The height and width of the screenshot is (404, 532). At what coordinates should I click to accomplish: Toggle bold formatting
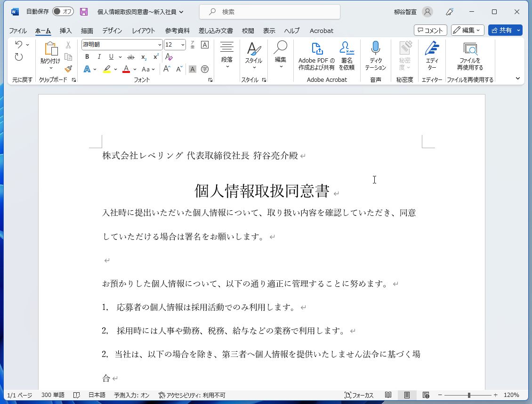click(x=87, y=56)
